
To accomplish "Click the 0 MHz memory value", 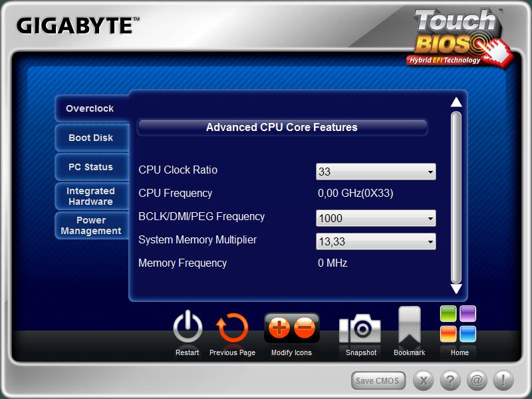I will click(x=332, y=263).
